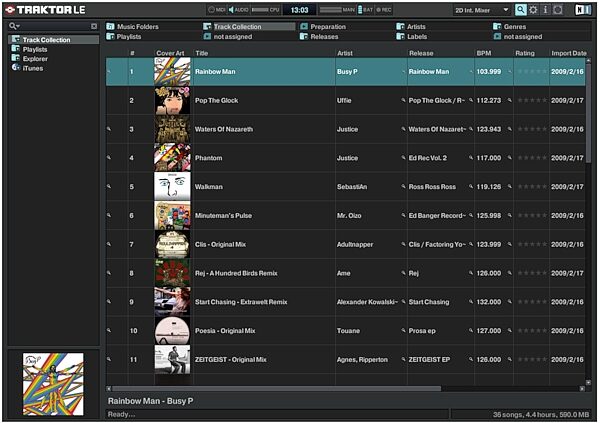Viewport: 600px width, 423px height.
Task: Open the Releases favorite
Action: coord(320,37)
